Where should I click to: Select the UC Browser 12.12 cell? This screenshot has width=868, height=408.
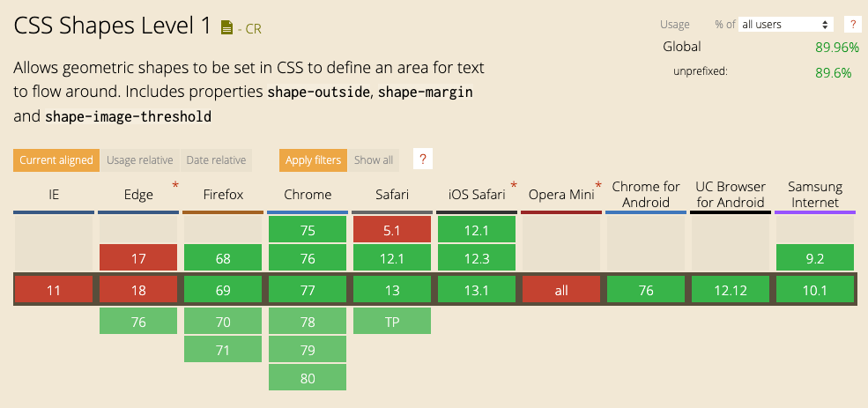tap(731, 290)
